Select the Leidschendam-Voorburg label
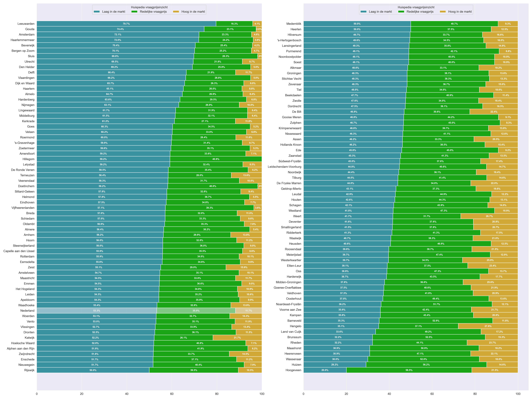Image resolution: width=532 pixels, height=399 pixels. (285, 167)
